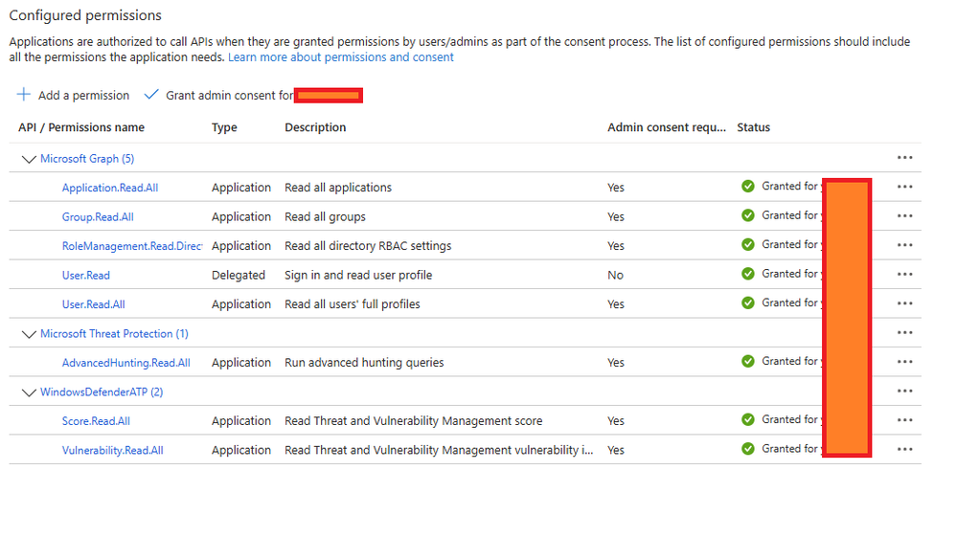This screenshot has height=560, width=957.
Task: Open ellipsis menu for User.Read.All row
Action: 904,303
